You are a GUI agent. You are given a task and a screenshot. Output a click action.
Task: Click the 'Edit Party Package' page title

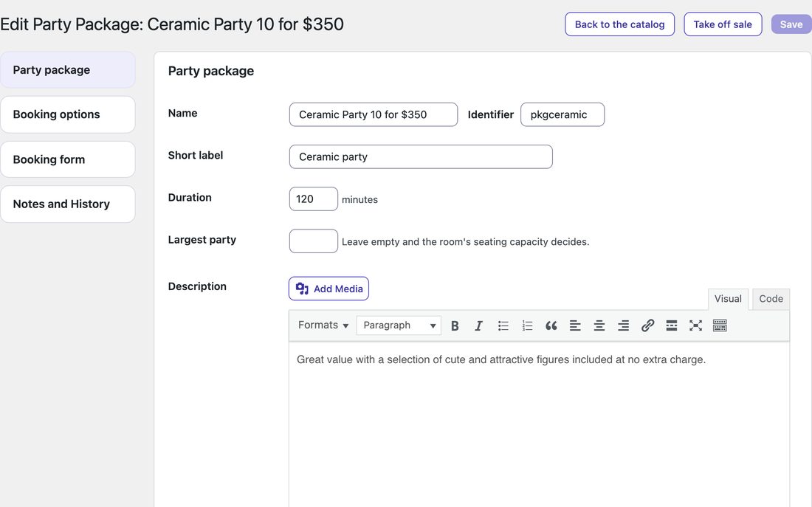pyautogui.click(x=172, y=24)
